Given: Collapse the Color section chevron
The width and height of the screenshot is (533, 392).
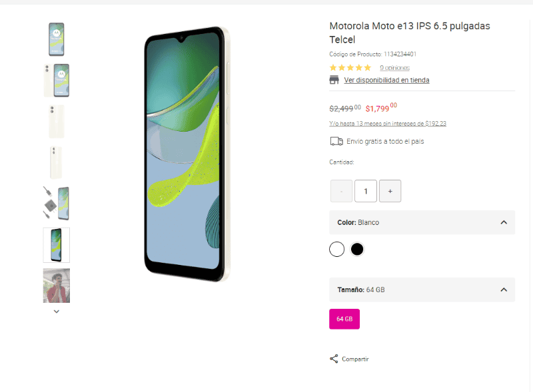Looking at the screenshot, I should click(x=504, y=222).
